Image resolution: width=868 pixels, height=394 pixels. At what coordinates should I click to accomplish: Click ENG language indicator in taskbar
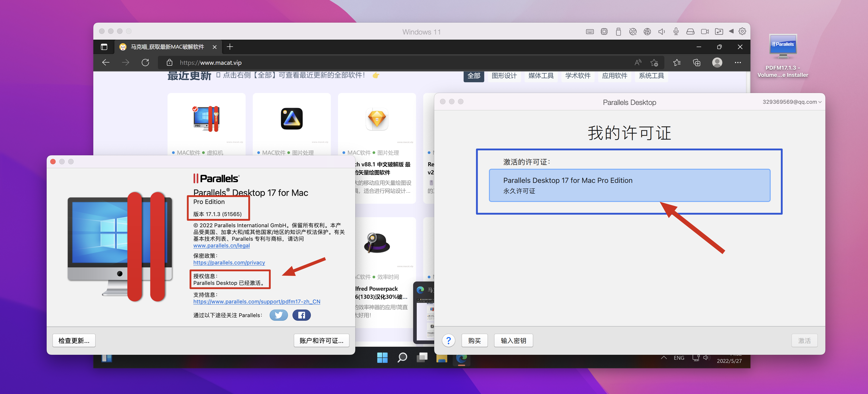coord(679,358)
